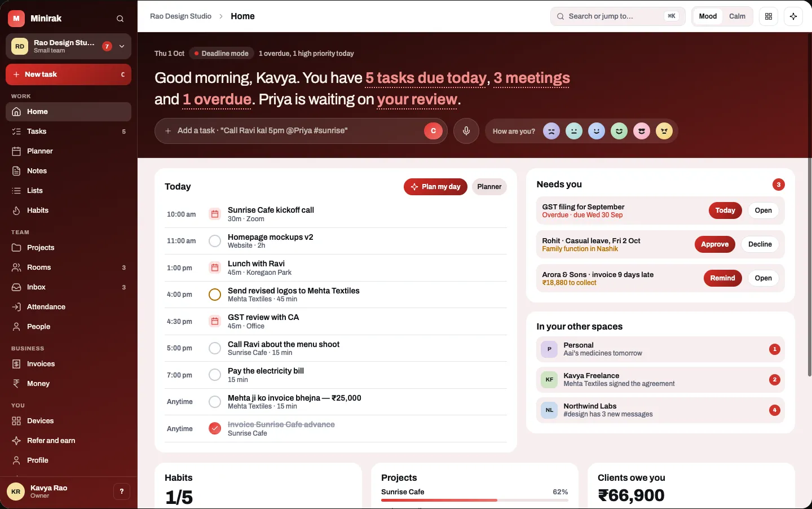Decline Rohit's casual leave
The height and width of the screenshot is (509, 812).
pos(760,244)
